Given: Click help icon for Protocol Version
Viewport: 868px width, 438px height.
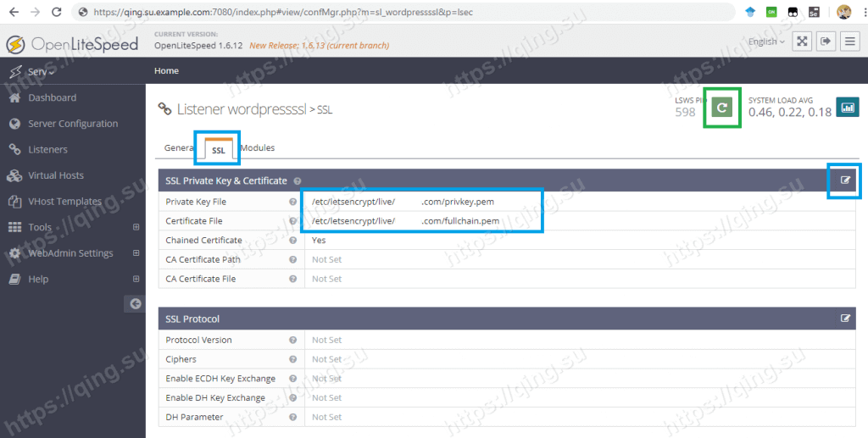Looking at the screenshot, I should [292, 340].
